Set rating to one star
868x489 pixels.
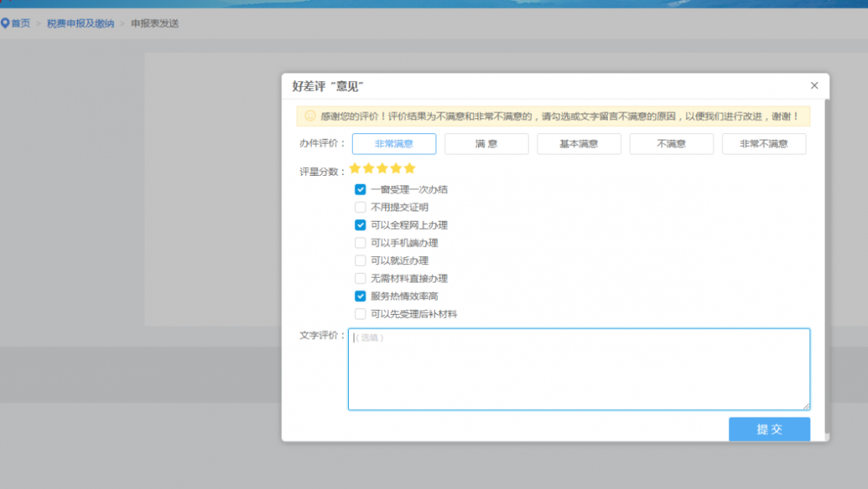(x=355, y=168)
